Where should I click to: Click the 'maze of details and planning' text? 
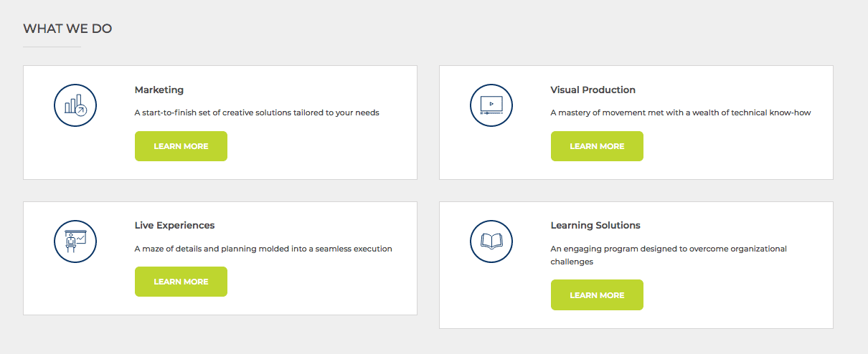pyautogui.click(x=263, y=249)
